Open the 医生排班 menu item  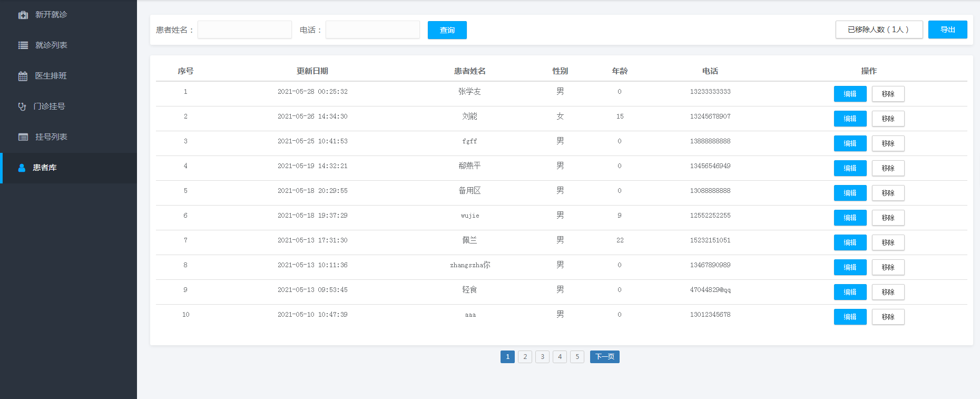pos(51,76)
